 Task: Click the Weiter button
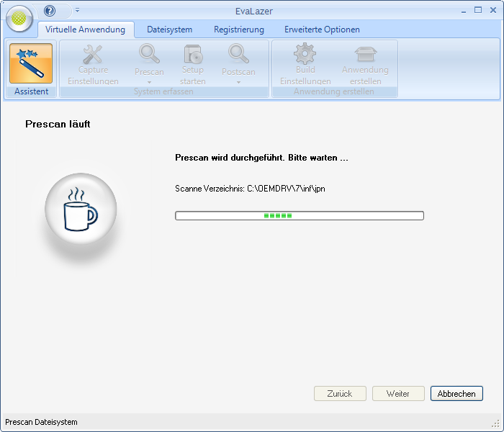pos(398,394)
